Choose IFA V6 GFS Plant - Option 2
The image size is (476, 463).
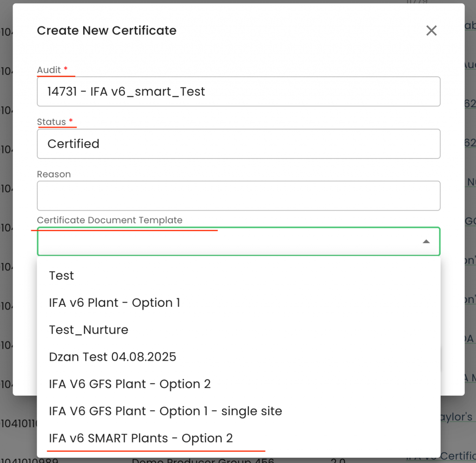[x=130, y=384]
